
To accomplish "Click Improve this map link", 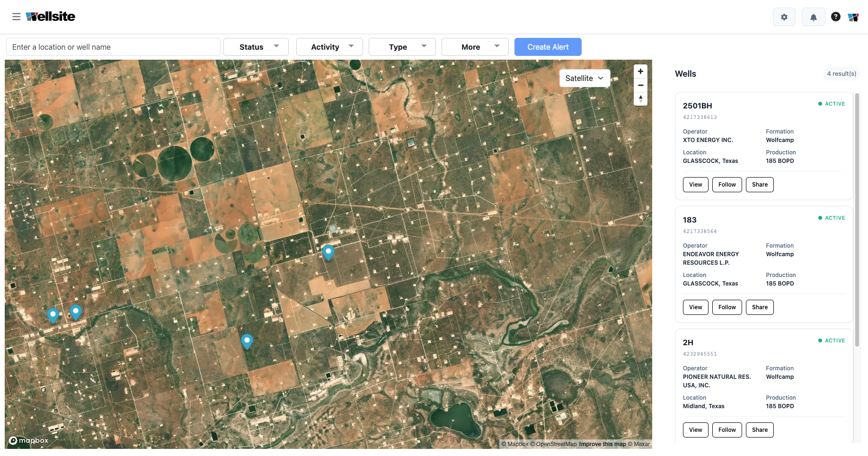I will click(602, 444).
